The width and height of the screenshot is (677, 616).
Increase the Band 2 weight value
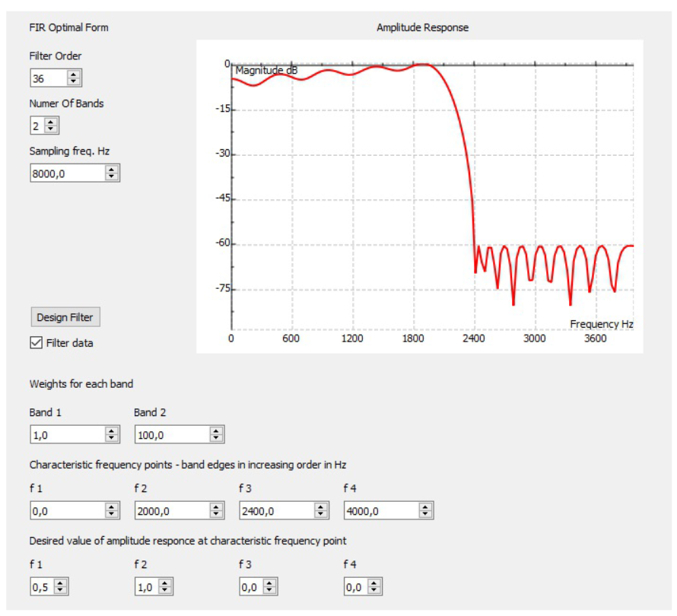click(217, 431)
